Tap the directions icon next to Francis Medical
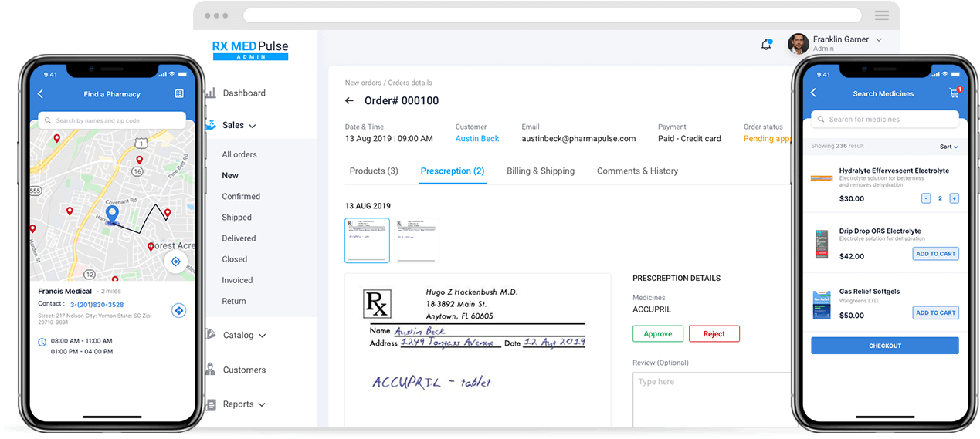 tap(178, 310)
